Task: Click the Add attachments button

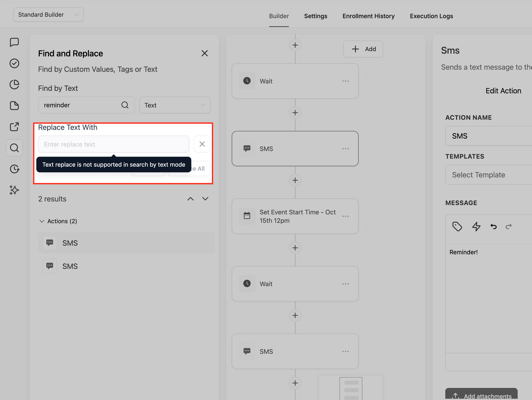Action: (x=481, y=395)
